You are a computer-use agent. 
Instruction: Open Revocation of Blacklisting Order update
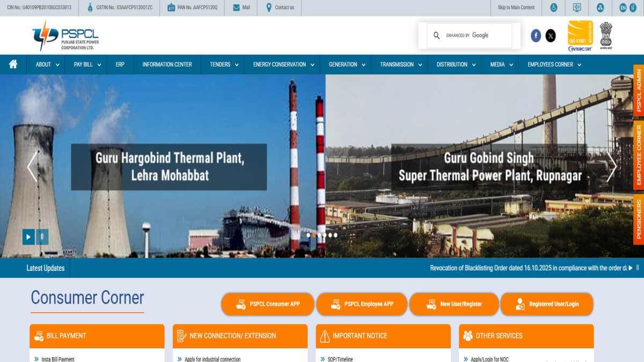point(528,268)
